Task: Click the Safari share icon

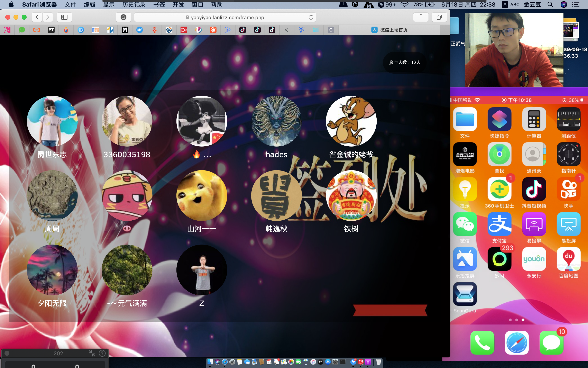Action: 421,17
